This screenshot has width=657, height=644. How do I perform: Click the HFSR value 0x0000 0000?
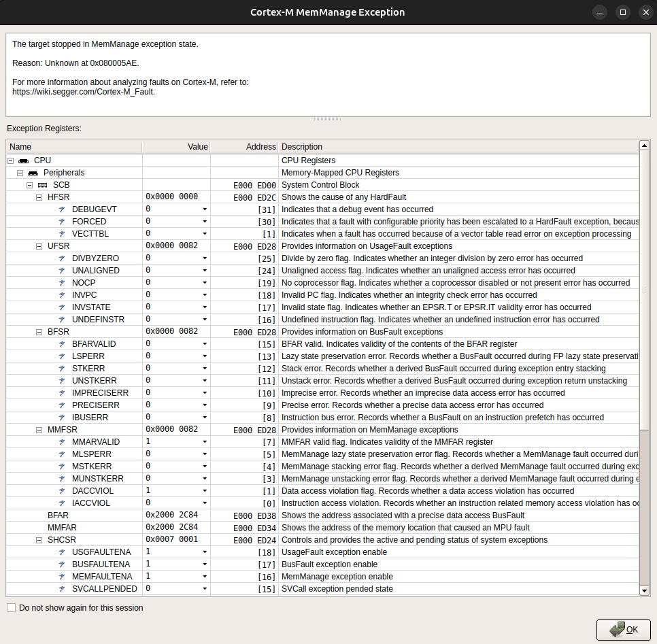172,197
